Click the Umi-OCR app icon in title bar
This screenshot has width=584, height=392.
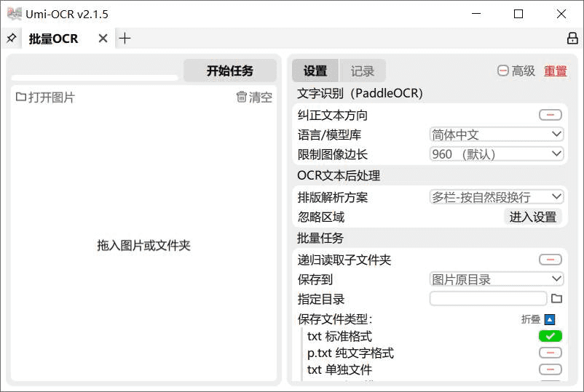pyautogui.click(x=14, y=14)
